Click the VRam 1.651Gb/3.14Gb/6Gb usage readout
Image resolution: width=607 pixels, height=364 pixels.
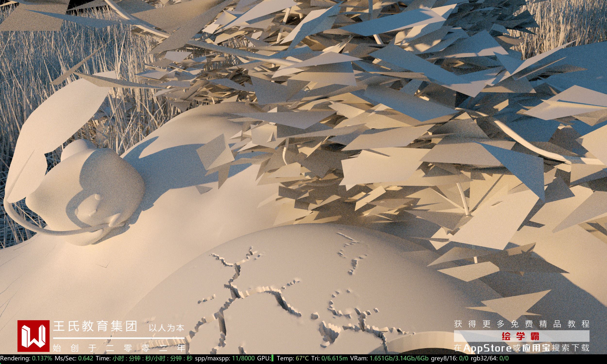coord(399,358)
